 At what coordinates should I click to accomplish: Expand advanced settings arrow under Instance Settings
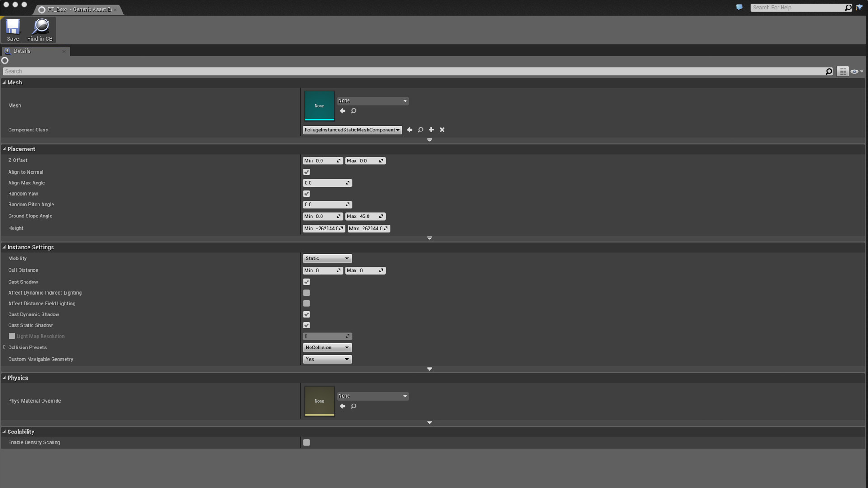click(429, 369)
